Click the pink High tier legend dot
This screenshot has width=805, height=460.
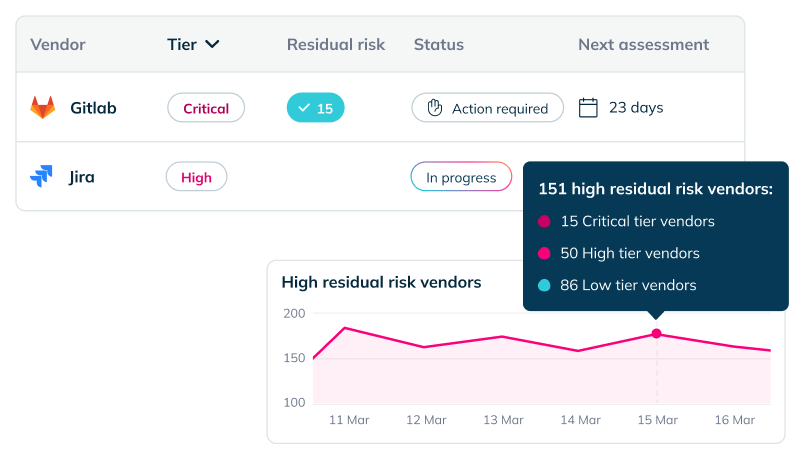(x=544, y=253)
